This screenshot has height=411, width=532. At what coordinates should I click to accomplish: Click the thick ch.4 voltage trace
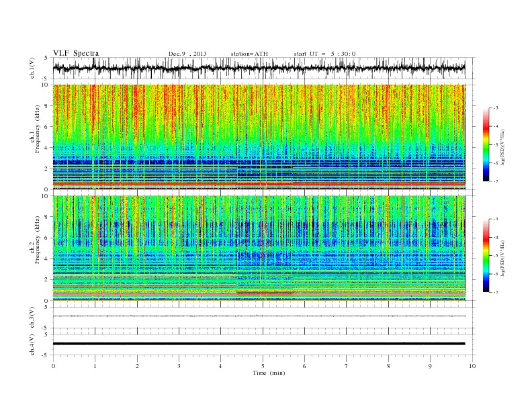pyautogui.click(x=259, y=344)
